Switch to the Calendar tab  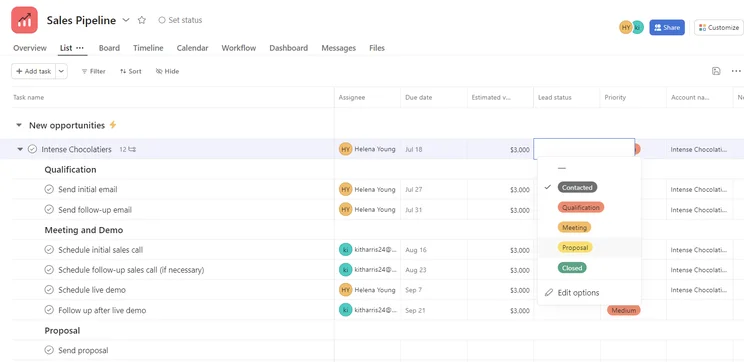pos(192,48)
